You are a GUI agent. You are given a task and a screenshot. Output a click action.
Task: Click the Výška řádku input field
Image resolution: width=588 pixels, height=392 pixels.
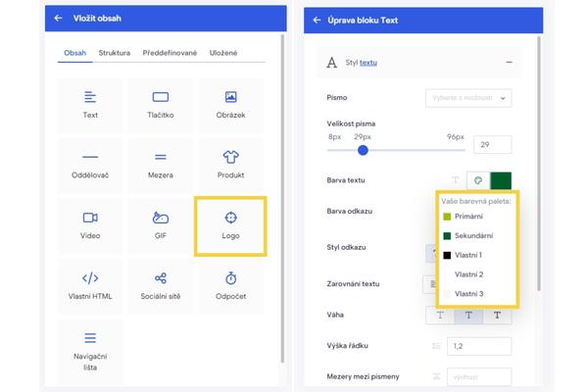coord(478,346)
